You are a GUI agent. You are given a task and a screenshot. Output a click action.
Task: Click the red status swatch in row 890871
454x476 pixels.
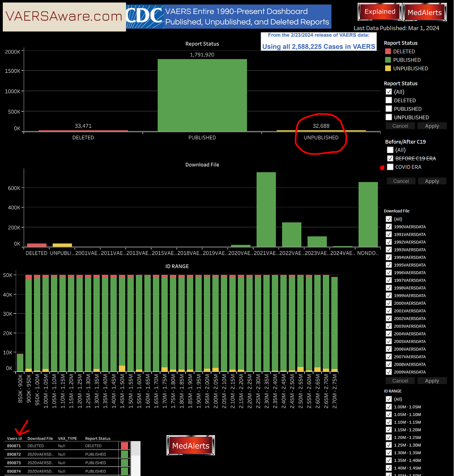(124, 445)
